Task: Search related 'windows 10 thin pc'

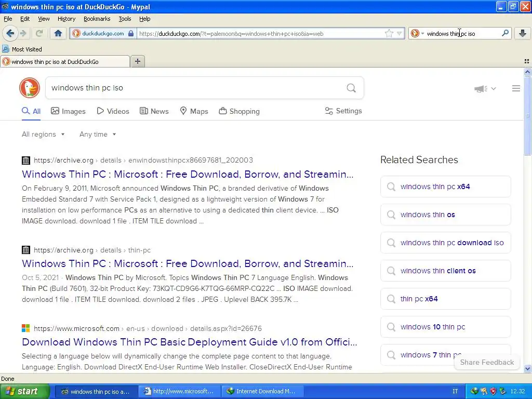Action: tap(445, 327)
